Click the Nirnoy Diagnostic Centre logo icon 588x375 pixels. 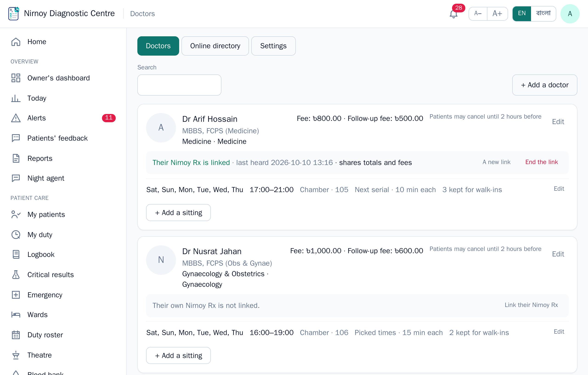coord(14,13)
